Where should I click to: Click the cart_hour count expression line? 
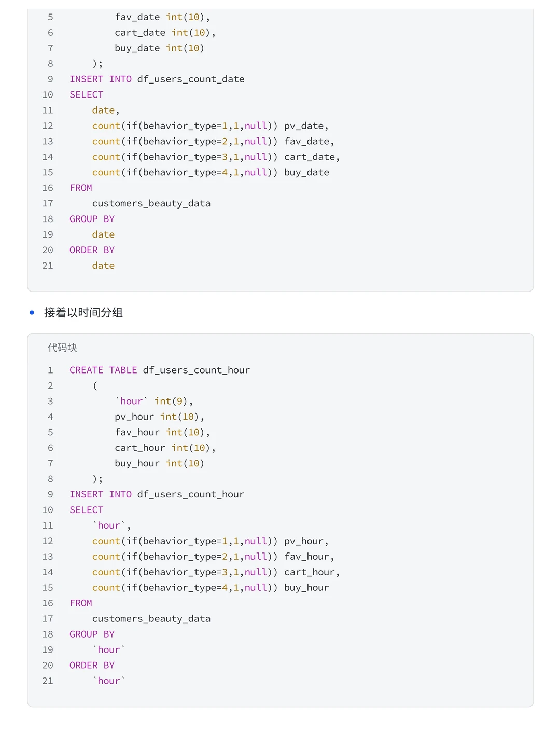(216, 572)
